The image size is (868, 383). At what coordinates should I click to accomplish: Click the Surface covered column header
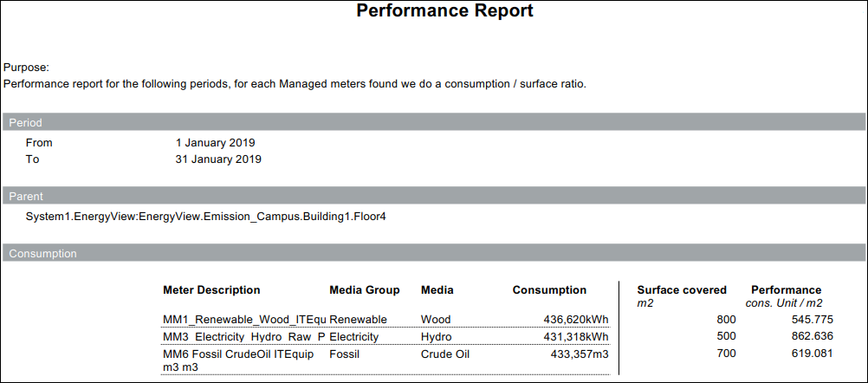[x=682, y=290]
